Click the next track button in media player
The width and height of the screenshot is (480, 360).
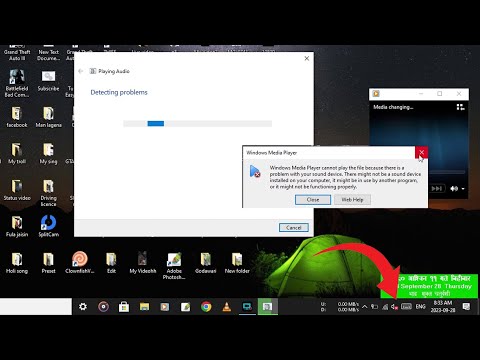tap(436, 189)
